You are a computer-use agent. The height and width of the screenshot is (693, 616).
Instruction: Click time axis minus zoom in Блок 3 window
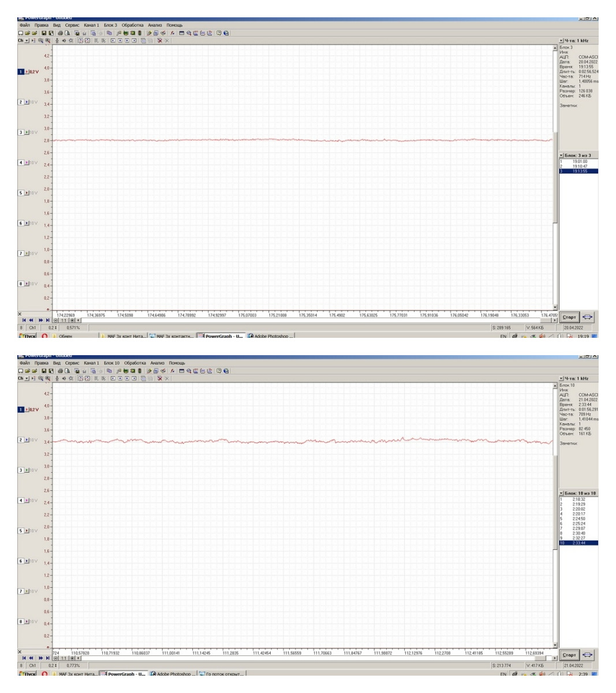pyautogui.click(x=55, y=320)
